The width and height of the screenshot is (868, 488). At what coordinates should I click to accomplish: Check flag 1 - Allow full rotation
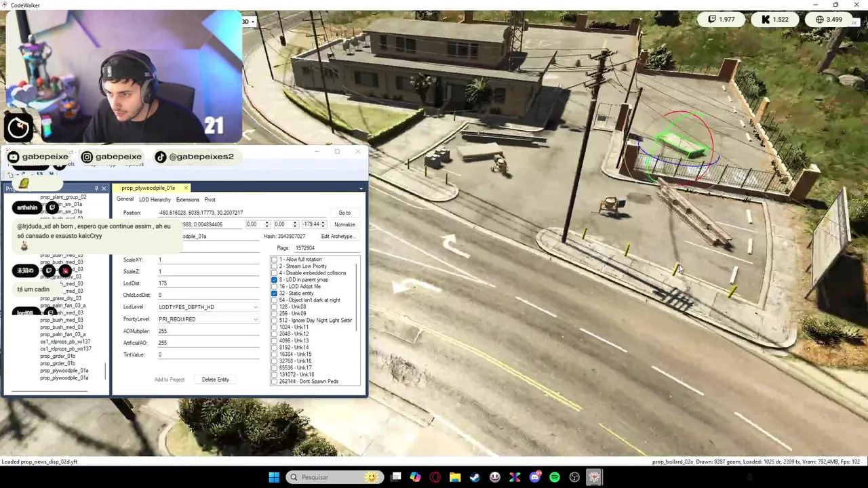(x=274, y=260)
